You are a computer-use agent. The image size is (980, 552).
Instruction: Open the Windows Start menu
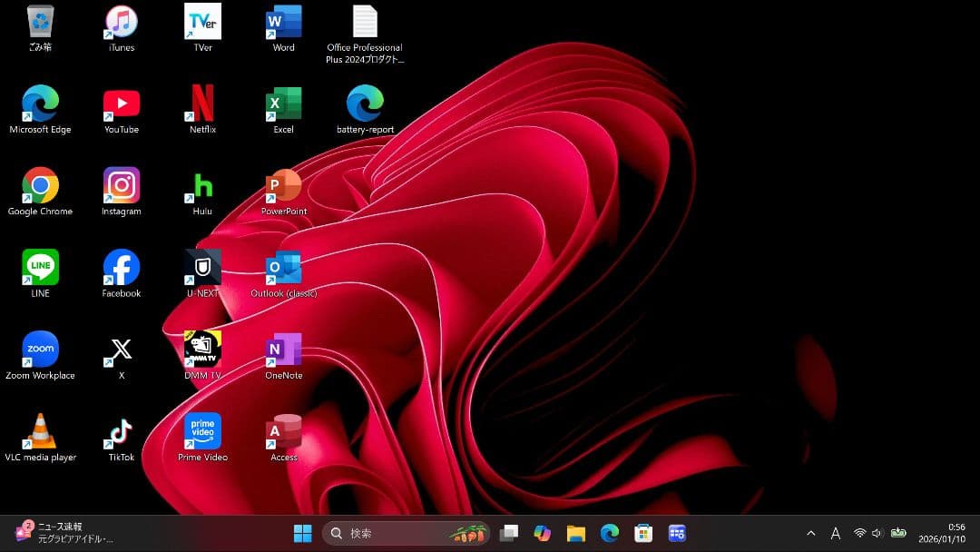(302, 533)
